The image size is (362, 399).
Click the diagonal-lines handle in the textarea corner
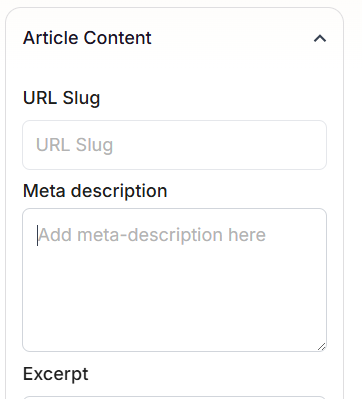(321, 347)
